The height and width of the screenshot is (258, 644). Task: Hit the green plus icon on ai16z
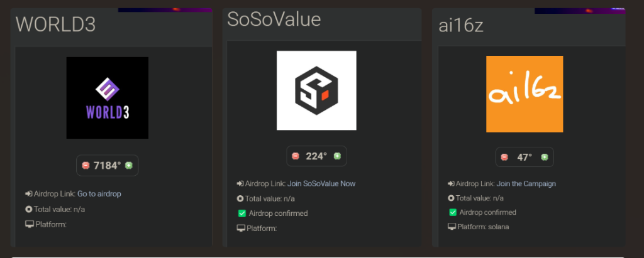click(545, 157)
